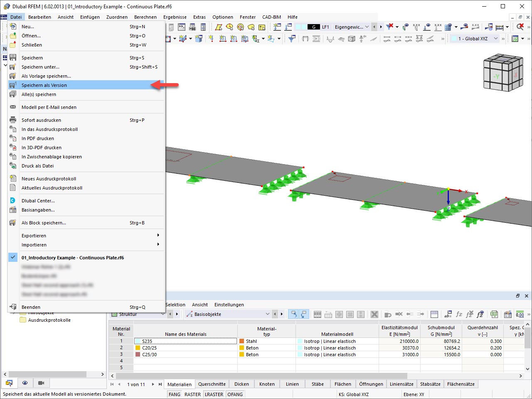Toggle the second highlighted selection sync button
532x399 pixels.
pos(304,314)
